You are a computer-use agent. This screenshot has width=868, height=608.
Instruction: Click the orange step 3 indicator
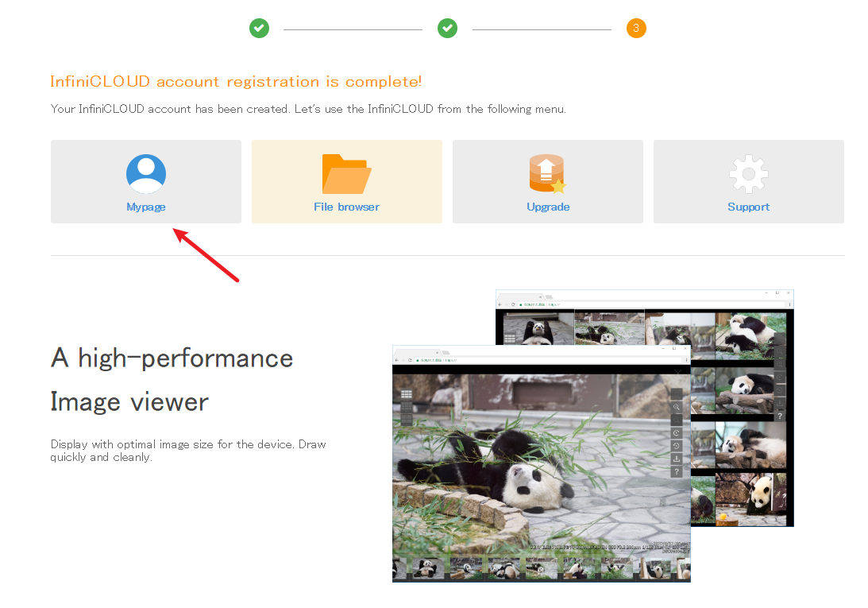tap(636, 29)
